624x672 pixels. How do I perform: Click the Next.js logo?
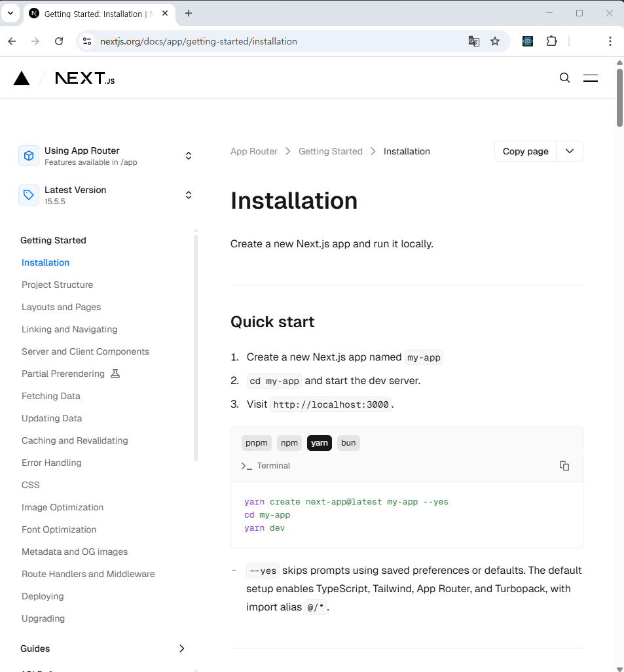coord(85,78)
